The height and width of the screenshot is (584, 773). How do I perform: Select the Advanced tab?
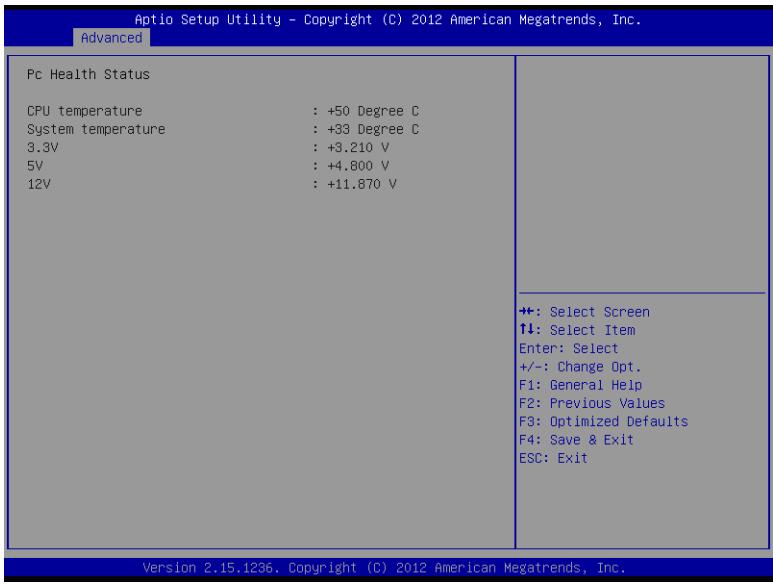coord(111,38)
